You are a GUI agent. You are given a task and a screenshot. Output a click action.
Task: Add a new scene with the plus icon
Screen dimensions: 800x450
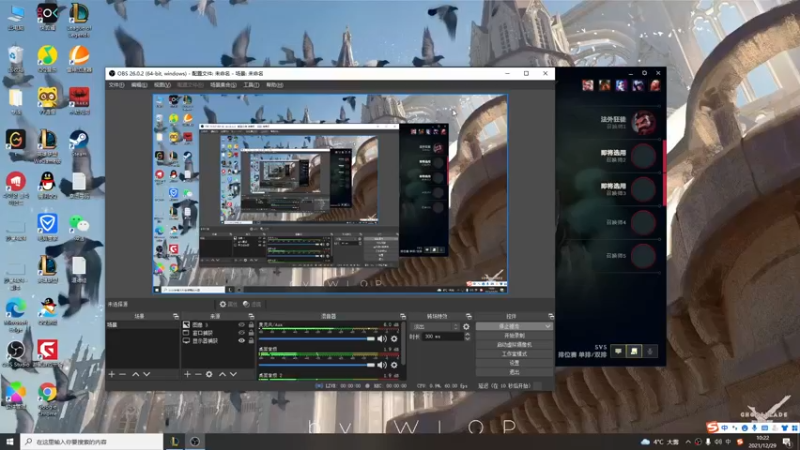click(112, 374)
